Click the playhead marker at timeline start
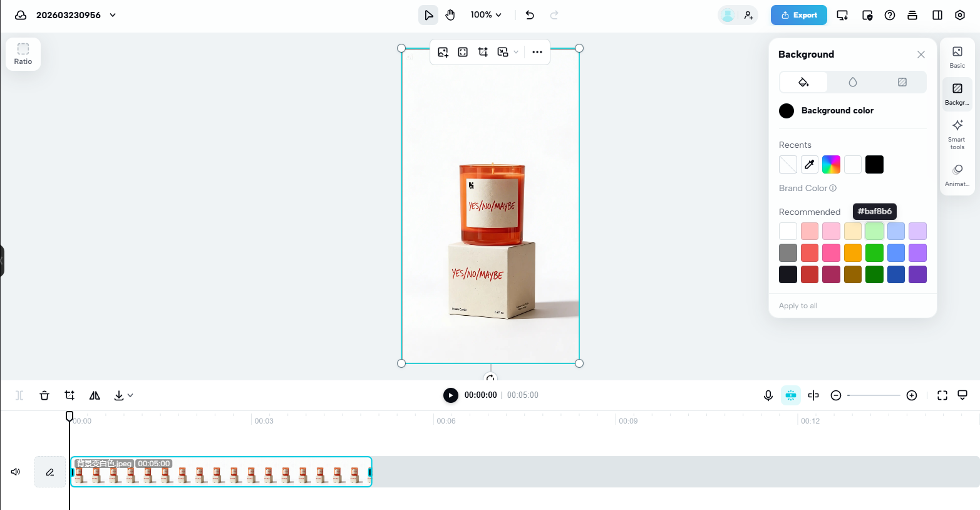Image resolution: width=980 pixels, height=510 pixels. (70, 416)
